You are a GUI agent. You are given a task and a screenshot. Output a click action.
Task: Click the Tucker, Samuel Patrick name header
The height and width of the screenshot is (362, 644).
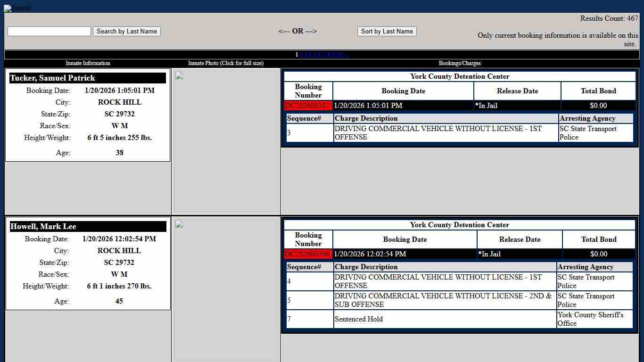click(x=52, y=78)
